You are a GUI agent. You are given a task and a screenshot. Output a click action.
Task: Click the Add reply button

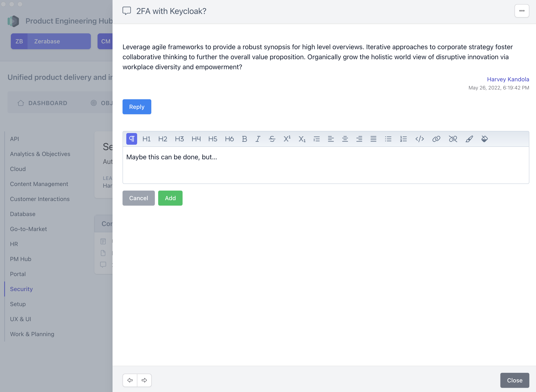170,198
